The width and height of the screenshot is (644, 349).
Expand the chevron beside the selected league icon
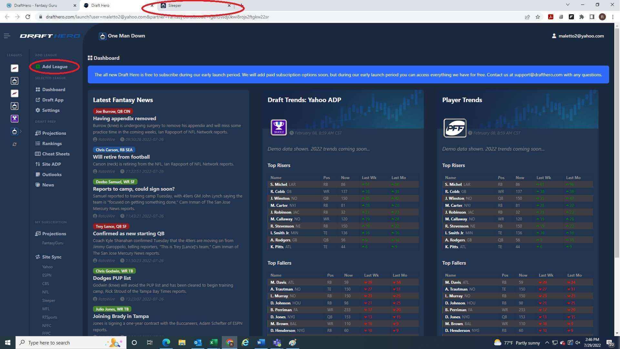pos(21,131)
